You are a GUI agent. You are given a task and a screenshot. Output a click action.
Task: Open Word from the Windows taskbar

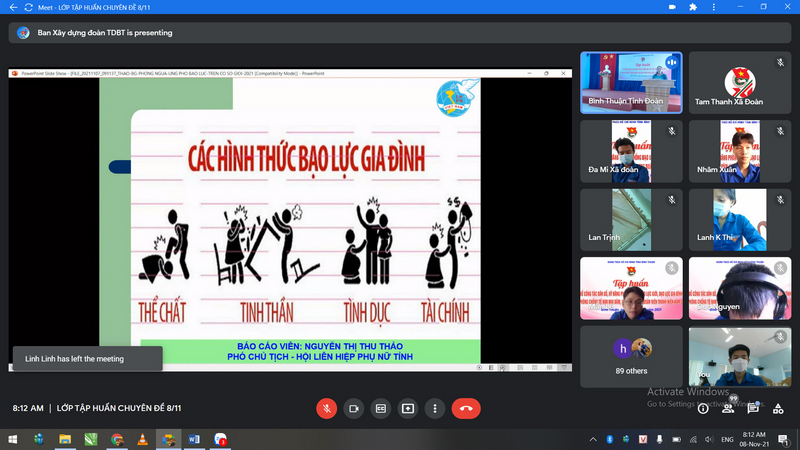[x=194, y=439]
